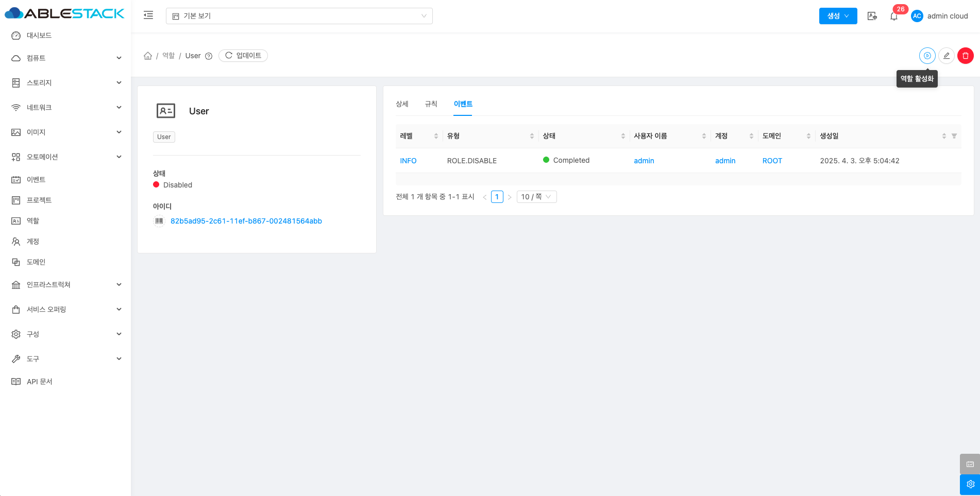This screenshot has height=496, width=980.
Task: Open the notifications bell
Action: click(x=894, y=16)
